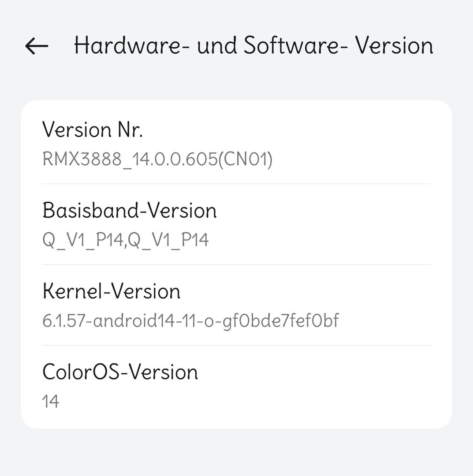The height and width of the screenshot is (476, 473).
Task: Tap the value 14 under ColorOS-Version
Action: (x=51, y=402)
